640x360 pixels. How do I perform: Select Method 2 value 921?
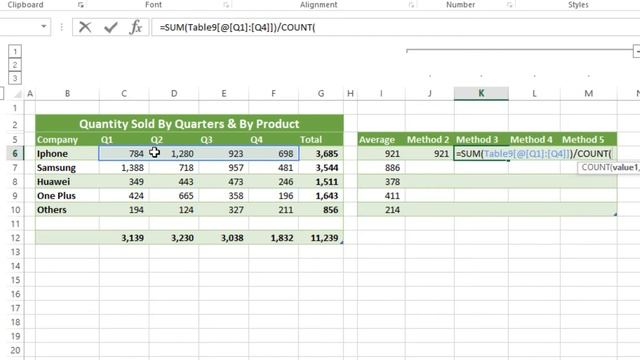pos(430,153)
